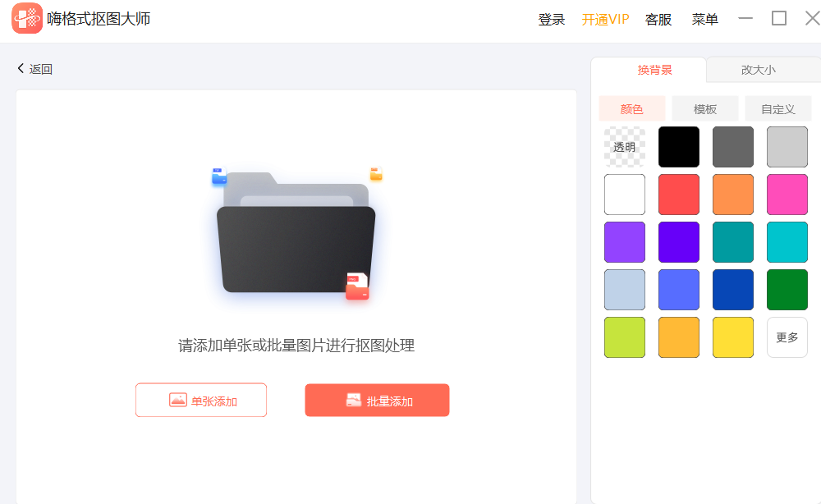Image resolution: width=821 pixels, height=504 pixels.
Task: Open the 菜单 menu
Action: pyautogui.click(x=704, y=20)
